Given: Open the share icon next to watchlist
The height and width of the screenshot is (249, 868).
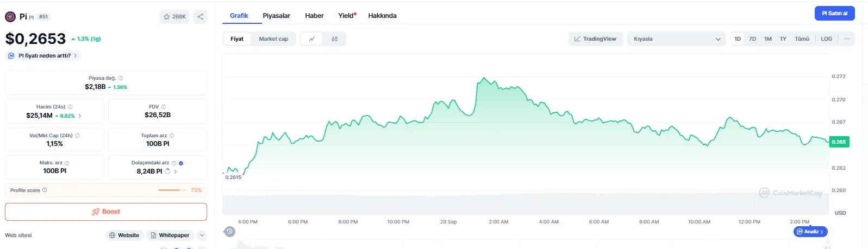Looking at the screenshot, I should click(200, 17).
